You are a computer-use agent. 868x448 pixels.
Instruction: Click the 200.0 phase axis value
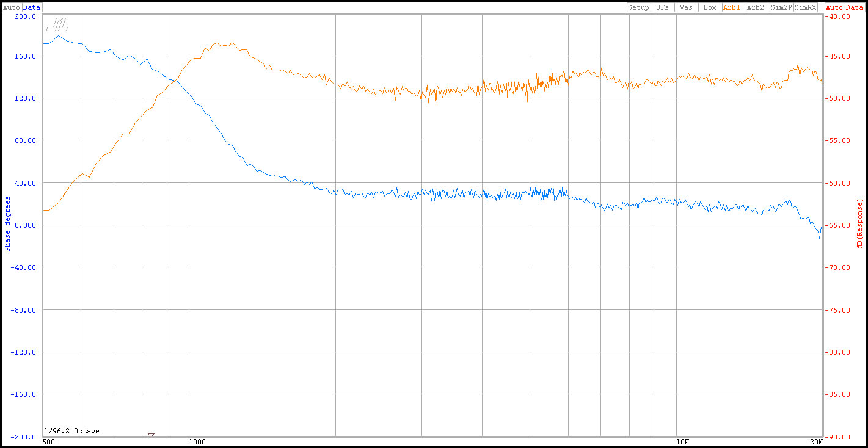26,16
